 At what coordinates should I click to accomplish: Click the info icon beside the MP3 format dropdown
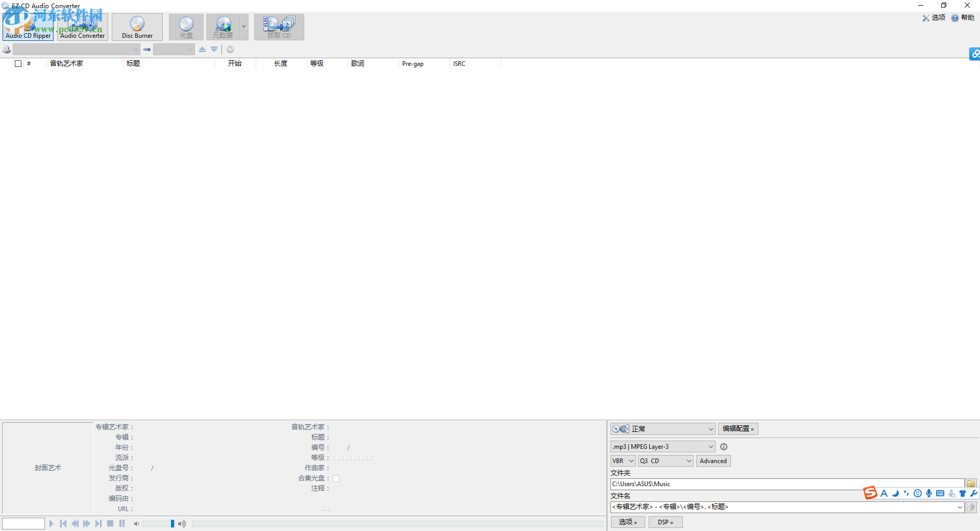tap(724, 446)
